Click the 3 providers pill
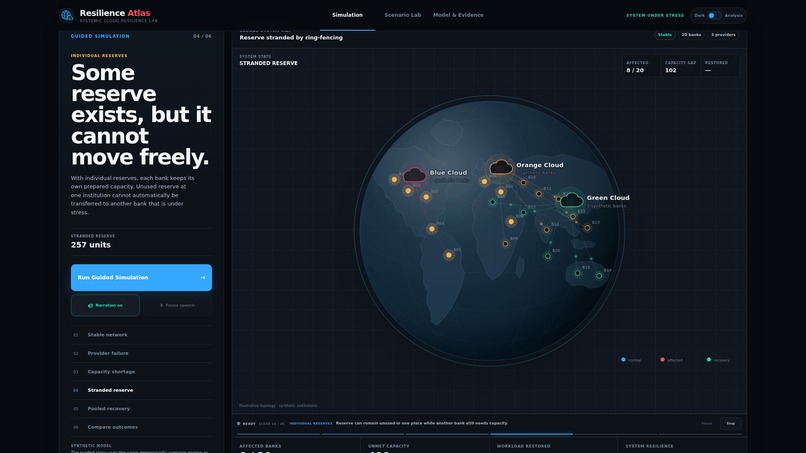 pyautogui.click(x=723, y=35)
